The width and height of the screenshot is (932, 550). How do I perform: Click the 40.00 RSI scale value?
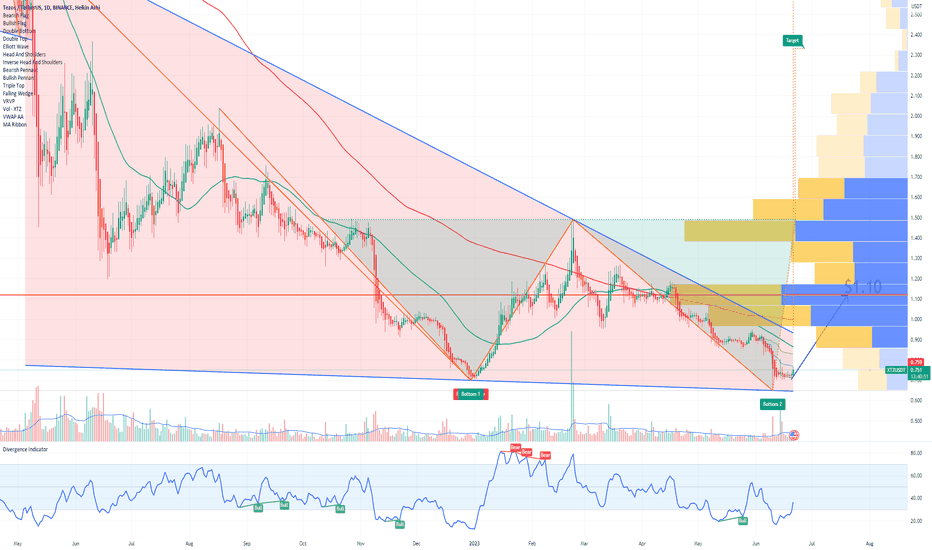pyautogui.click(x=916, y=498)
